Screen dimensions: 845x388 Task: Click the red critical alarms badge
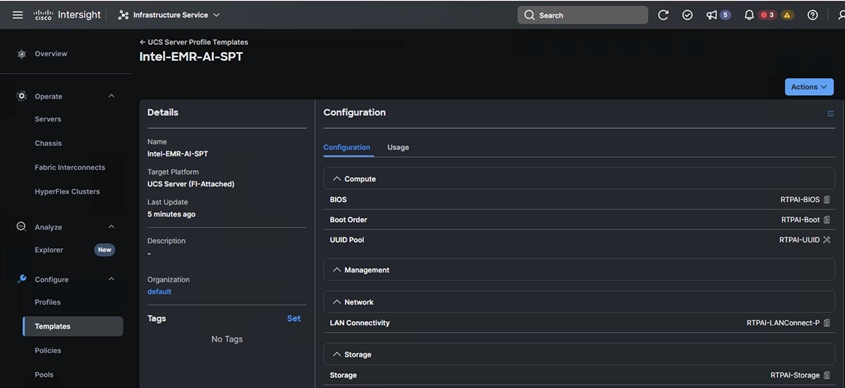coord(767,15)
